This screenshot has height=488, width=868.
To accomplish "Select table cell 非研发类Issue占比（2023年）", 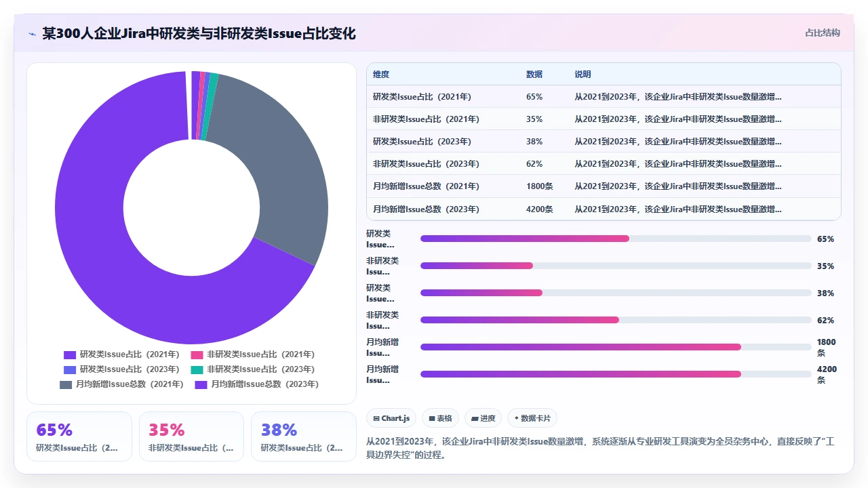I will tap(426, 164).
